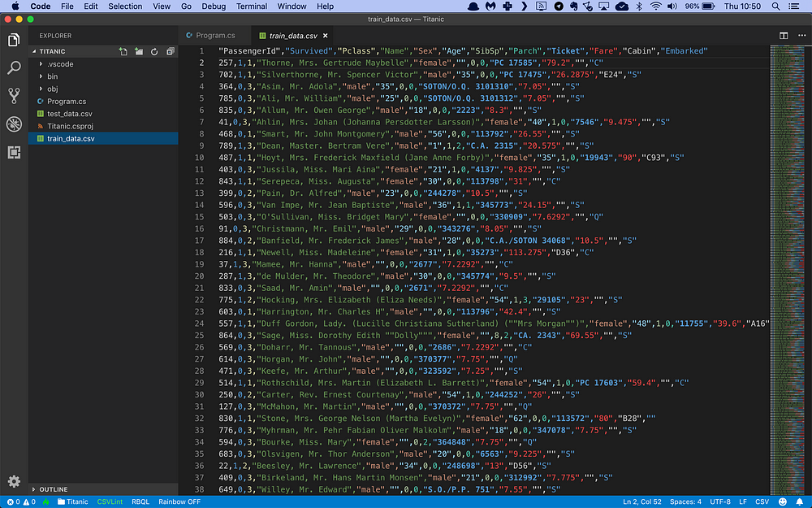Viewport: 812px width, 508px height.
Task: Click the Bluetooth menu bar icon
Action: [639, 7]
